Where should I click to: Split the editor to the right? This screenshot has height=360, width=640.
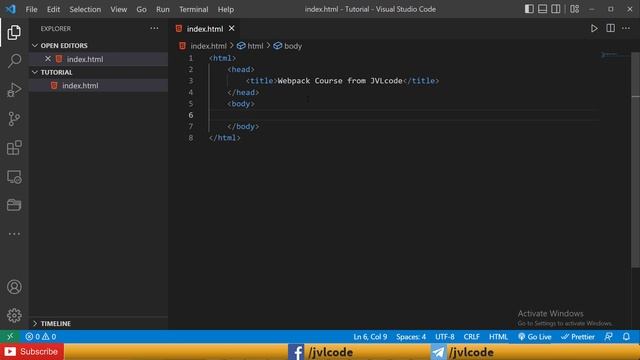point(610,29)
